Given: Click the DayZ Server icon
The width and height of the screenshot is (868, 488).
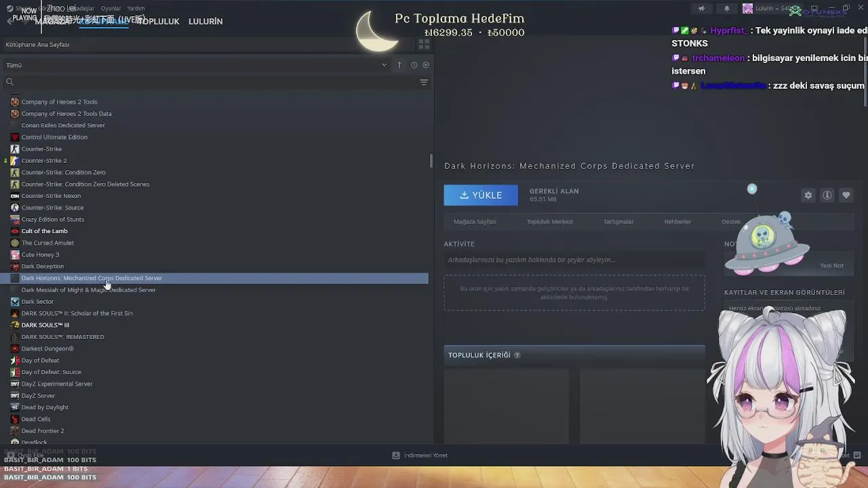Looking at the screenshot, I should [x=15, y=396].
